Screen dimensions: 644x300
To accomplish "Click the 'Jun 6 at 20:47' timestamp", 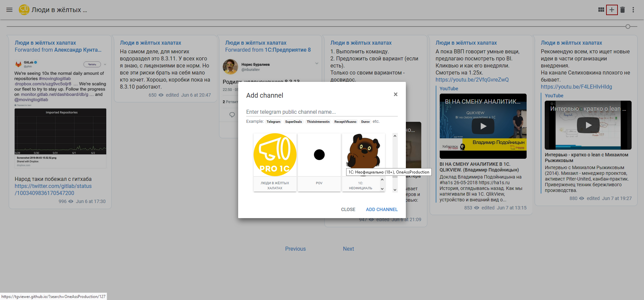I will point(196,95).
